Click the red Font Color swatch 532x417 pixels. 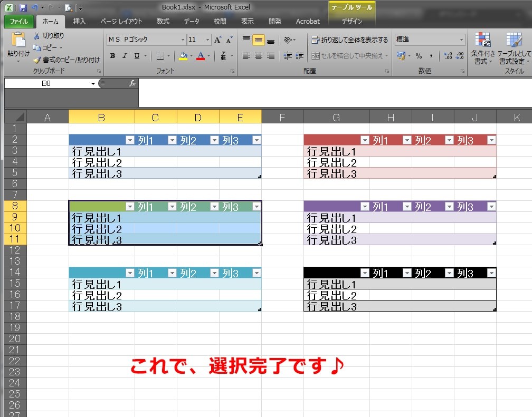[x=201, y=58]
